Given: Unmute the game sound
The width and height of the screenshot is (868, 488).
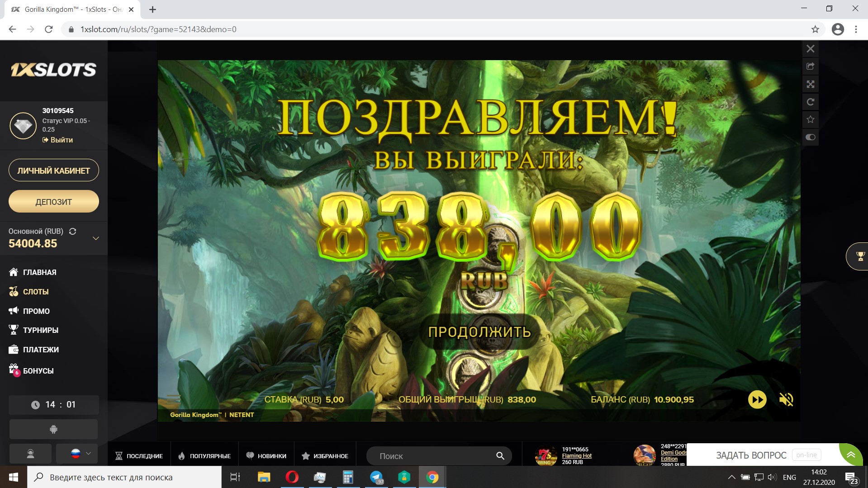Looking at the screenshot, I should 786,399.
